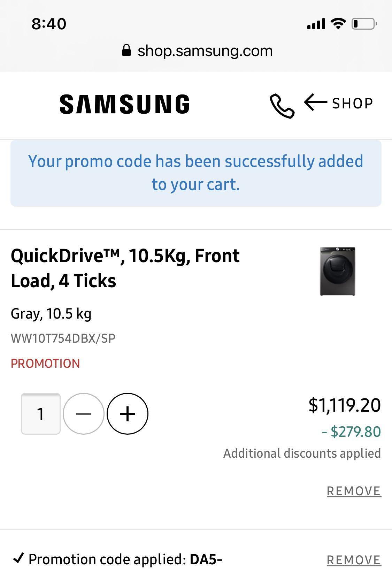This screenshot has height=572, width=392.
Task: Tap shop.samsung.com in the address bar
Action: [x=205, y=51]
